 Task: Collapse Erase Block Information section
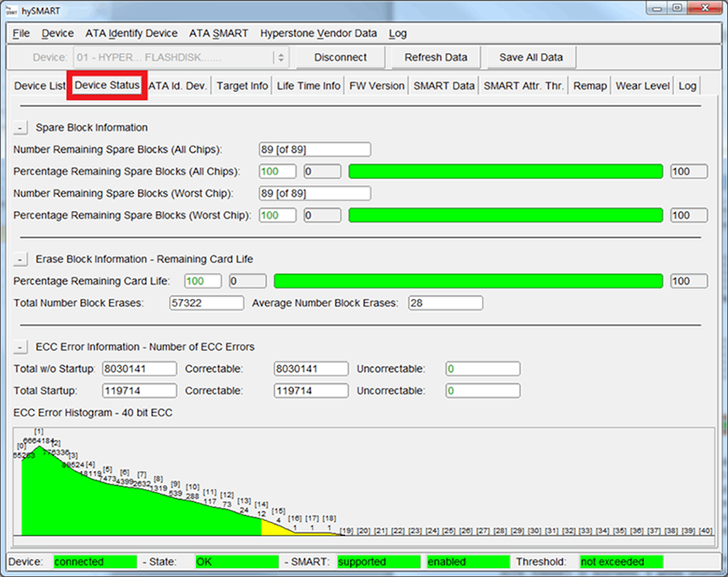pos(21,260)
